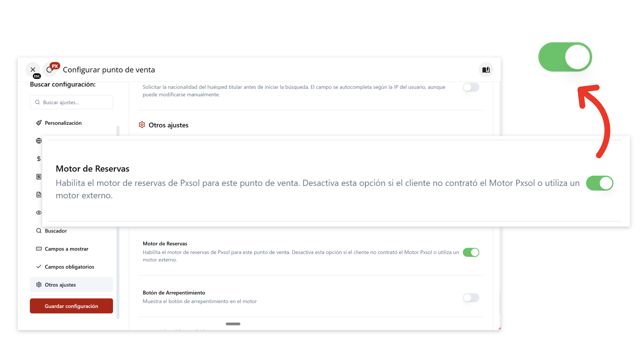Click the receipt icon in sidebar
Image resolution: width=644 pixels, height=362 pixels.
(x=39, y=177)
